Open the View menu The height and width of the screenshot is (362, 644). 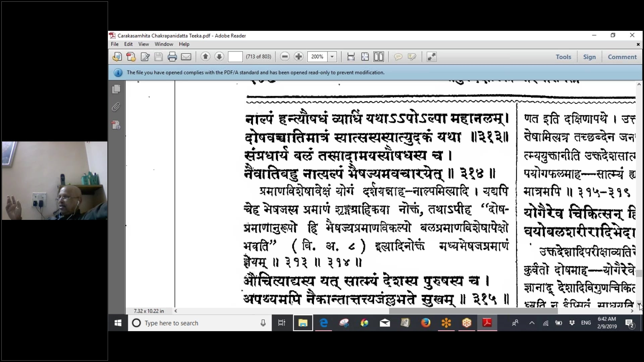(143, 44)
